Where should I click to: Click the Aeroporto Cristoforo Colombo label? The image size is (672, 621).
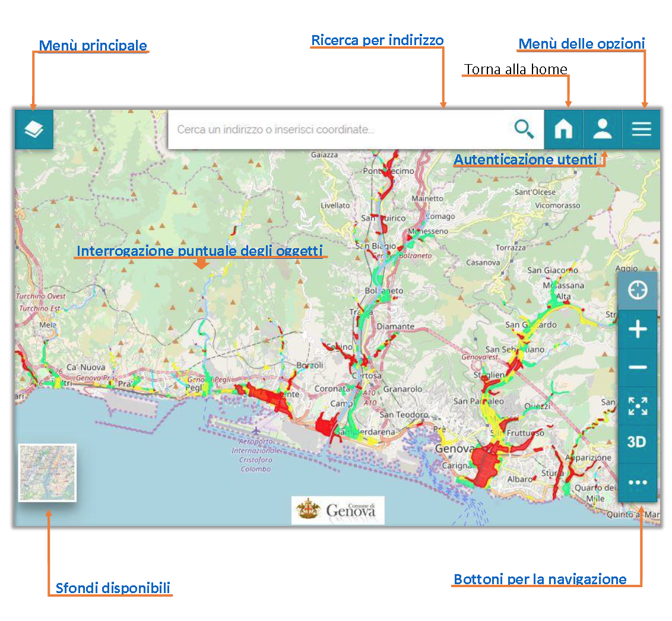tap(256, 455)
